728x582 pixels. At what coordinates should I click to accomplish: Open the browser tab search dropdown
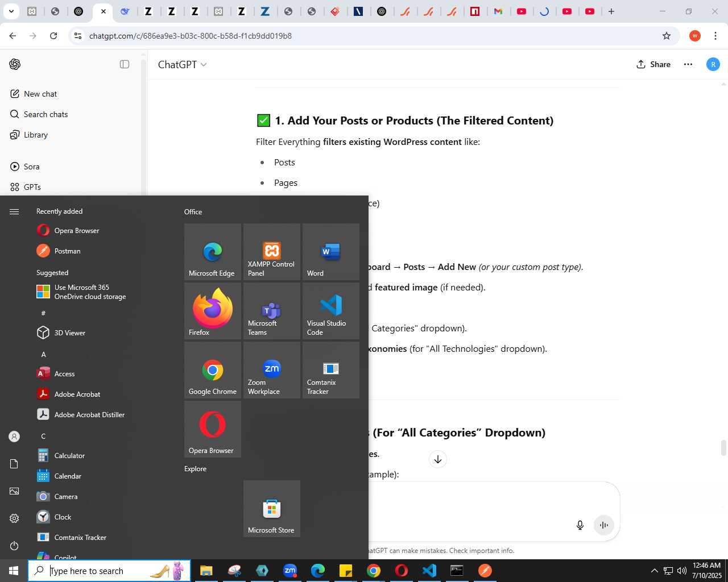point(11,11)
